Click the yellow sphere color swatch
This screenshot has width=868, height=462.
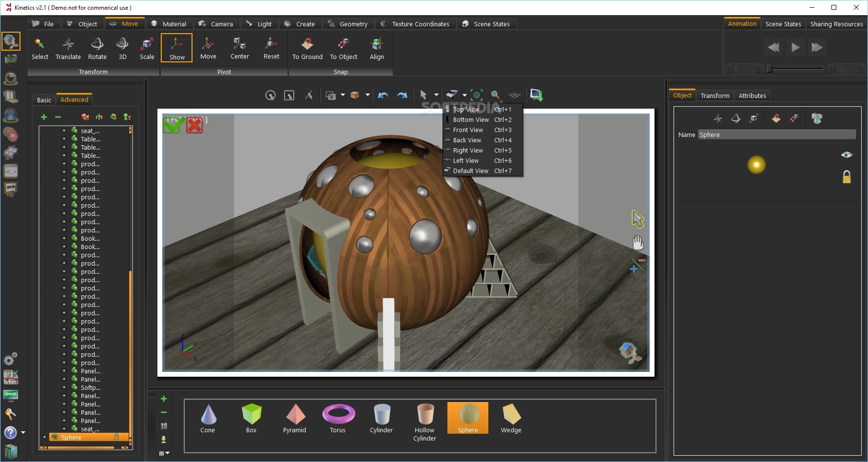(756, 165)
